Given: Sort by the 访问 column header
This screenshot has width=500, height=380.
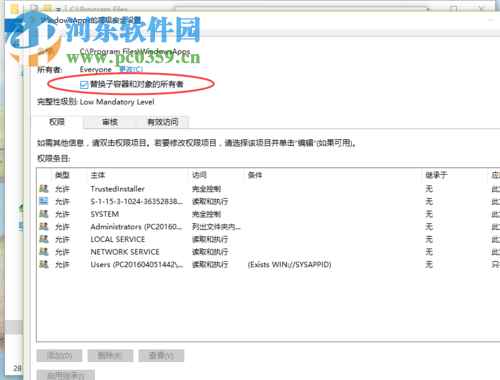Looking at the screenshot, I should click(x=216, y=175).
